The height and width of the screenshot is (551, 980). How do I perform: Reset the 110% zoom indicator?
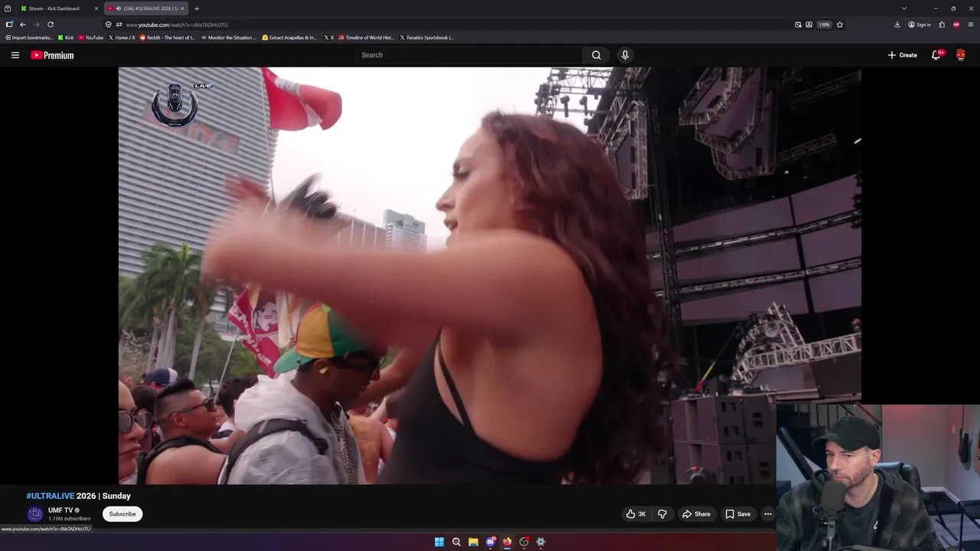[x=824, y=24]
